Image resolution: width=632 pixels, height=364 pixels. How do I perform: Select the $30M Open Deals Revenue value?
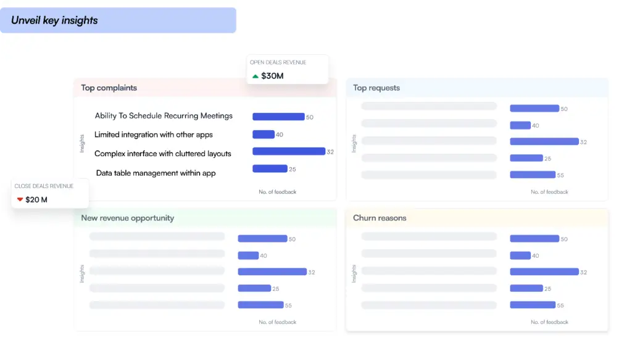click(272, 77)
